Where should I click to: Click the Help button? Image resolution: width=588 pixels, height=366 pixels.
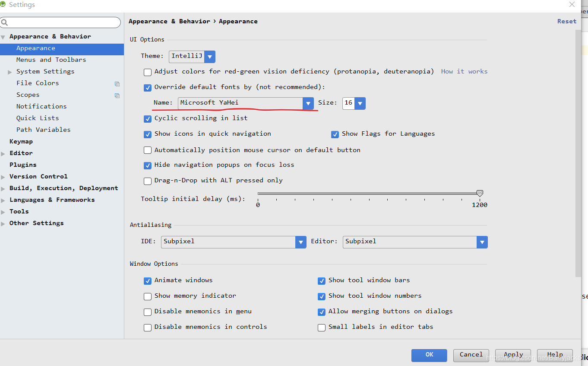click(x=555, y=355)
